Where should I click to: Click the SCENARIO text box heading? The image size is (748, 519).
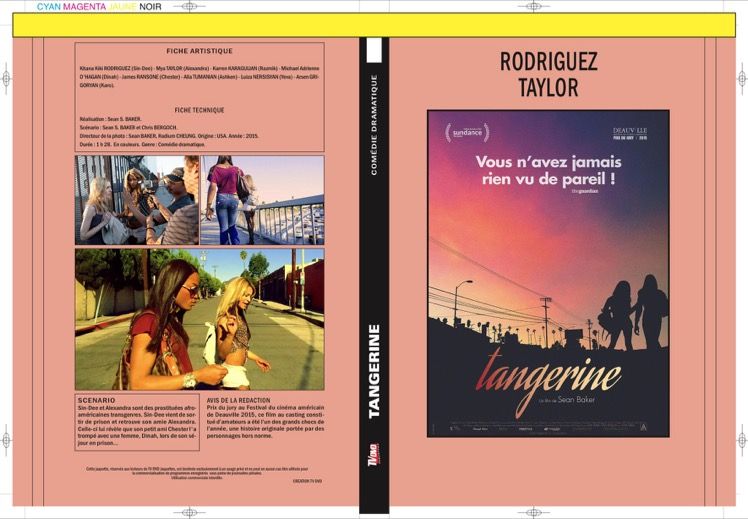[x=96, y=400]
